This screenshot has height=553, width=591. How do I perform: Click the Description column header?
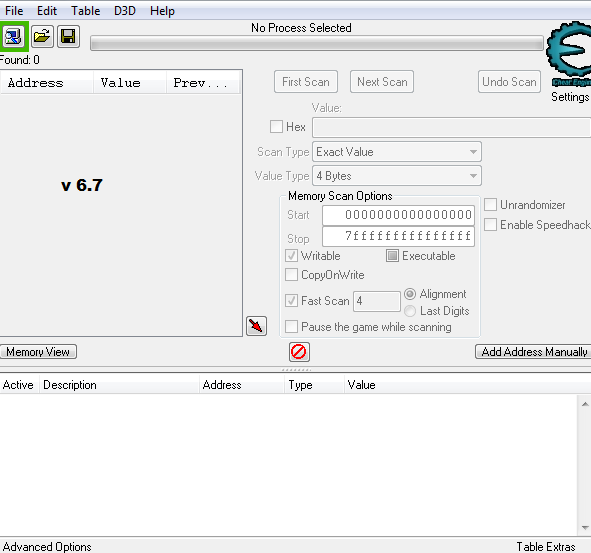(x=119, y=385)
